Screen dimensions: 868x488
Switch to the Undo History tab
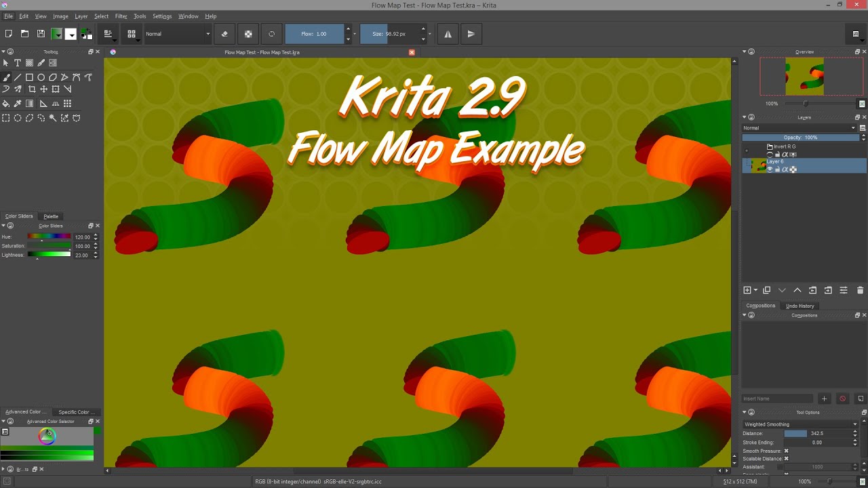[800, 306]
